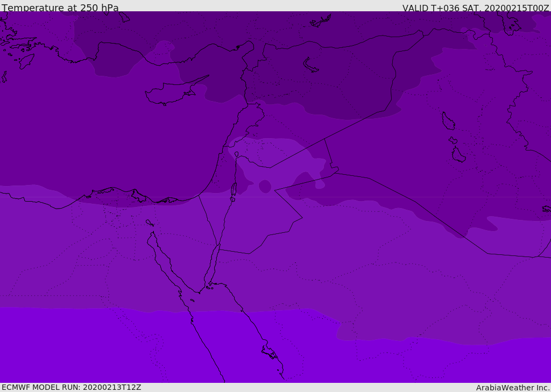Click the Dead Sea outline on map
The width and height of the screenshot is (551, 392).
click(x=234, y=190)
